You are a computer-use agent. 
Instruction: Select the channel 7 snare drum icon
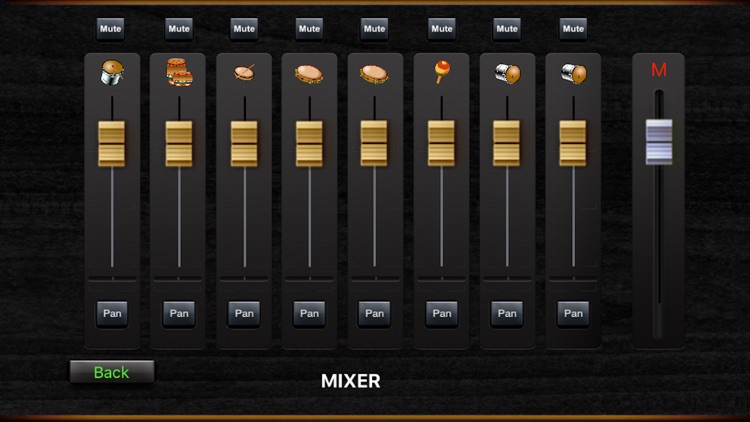pyautogui.click(x=507, y=74)
